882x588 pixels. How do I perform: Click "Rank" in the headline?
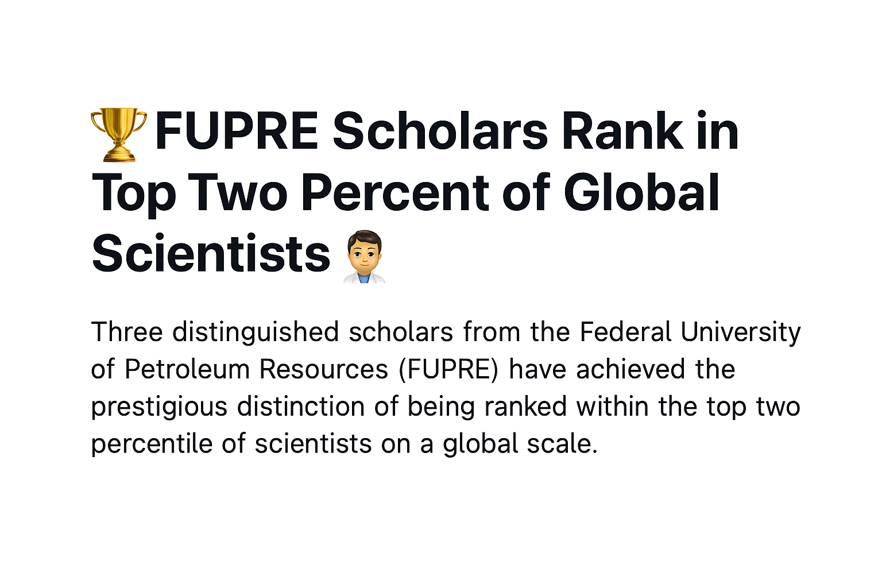pyautogui.click(x=622, y=131)
